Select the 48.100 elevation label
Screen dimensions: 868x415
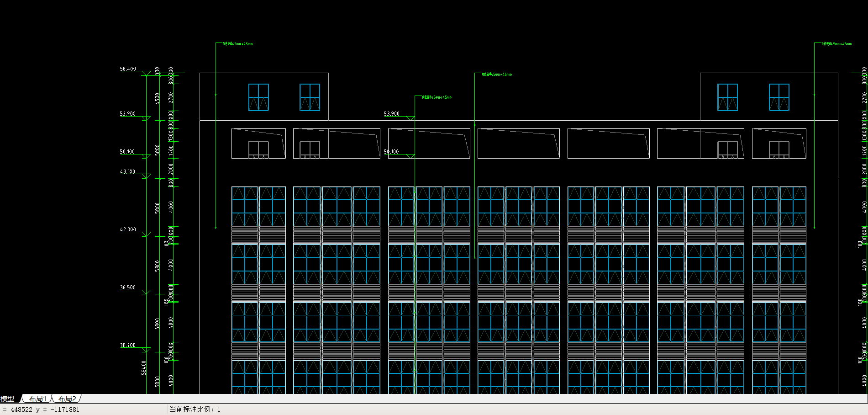pyautogui.click(x=128, y=172)
